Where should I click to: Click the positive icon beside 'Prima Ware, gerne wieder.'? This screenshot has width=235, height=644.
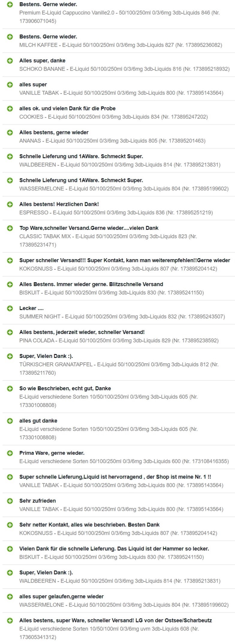tap(10, 453)
